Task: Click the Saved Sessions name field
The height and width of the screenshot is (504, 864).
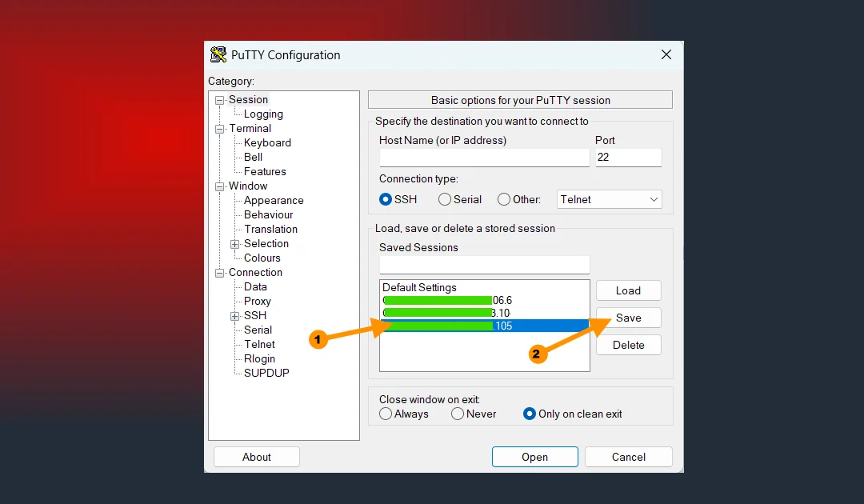Action: click(x=484, y=265)
